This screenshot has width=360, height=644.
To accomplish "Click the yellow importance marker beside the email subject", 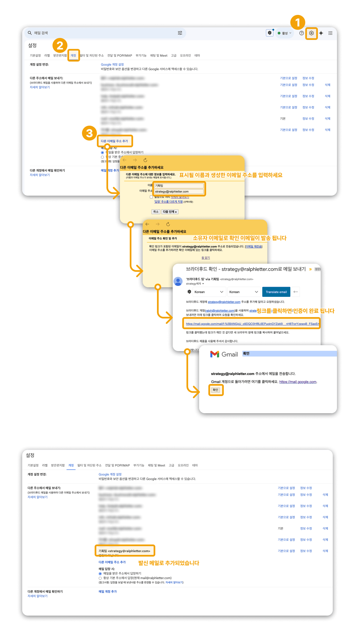I will point(310,269).
